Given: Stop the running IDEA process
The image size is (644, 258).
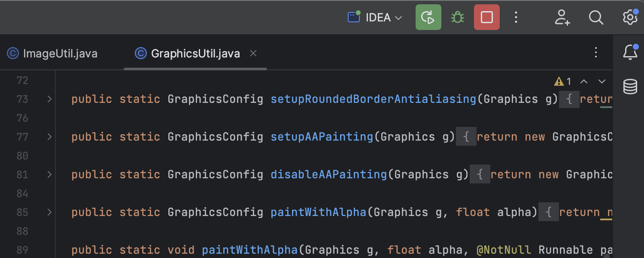Looking at the screenshot, I should click(x=487, y=17).
